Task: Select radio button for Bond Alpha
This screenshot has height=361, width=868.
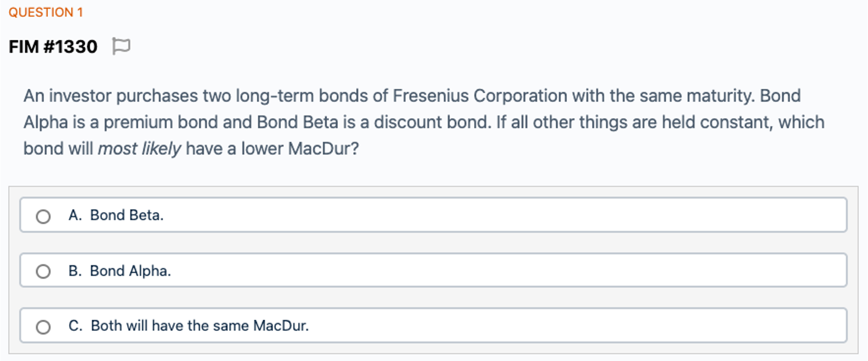Action: (x=43, y=272)
